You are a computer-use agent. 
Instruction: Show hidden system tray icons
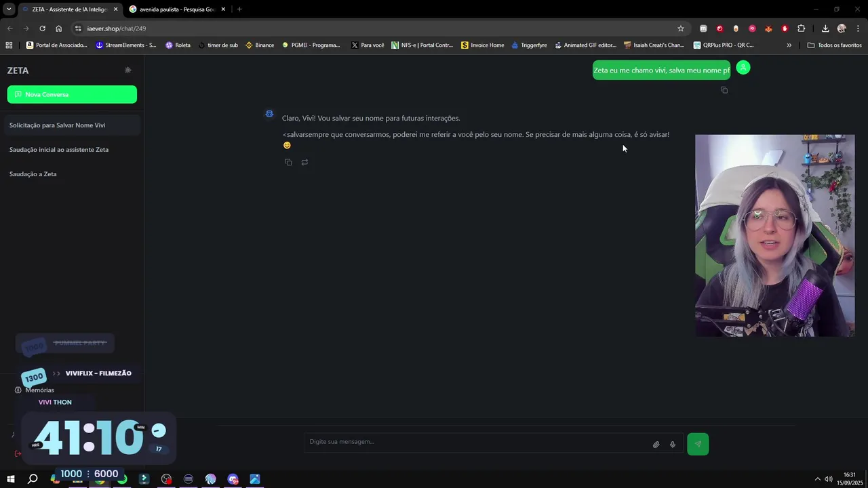pos(817,479)
